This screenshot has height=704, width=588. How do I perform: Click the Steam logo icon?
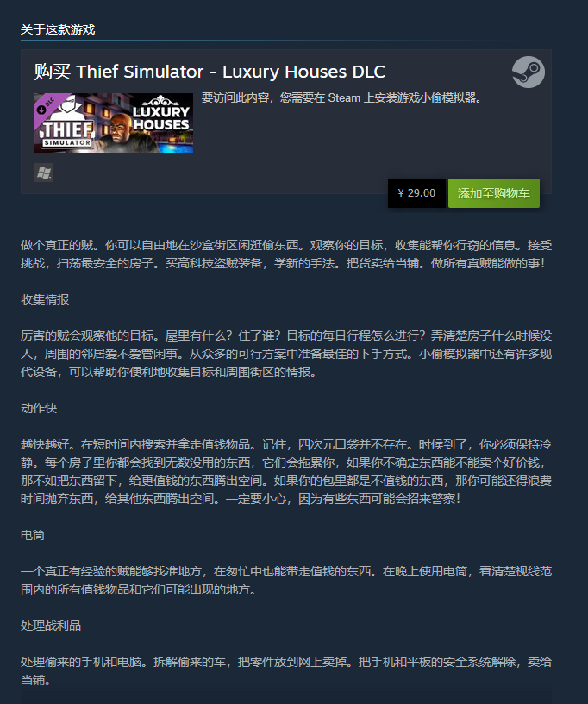(529, 72)
